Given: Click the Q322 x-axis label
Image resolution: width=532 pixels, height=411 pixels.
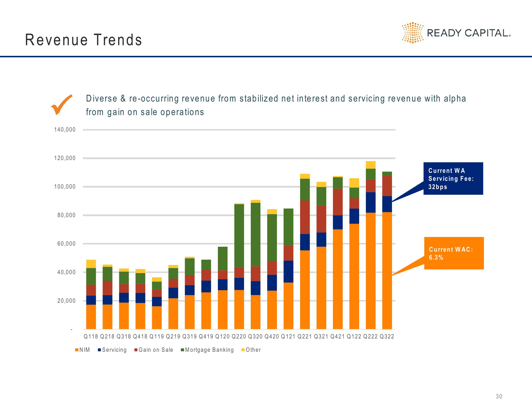Looking at the screenshot, I should (387, 337).
